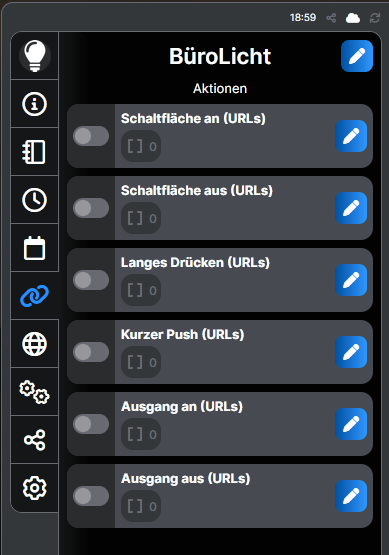Select the clock timer icon

35,200
